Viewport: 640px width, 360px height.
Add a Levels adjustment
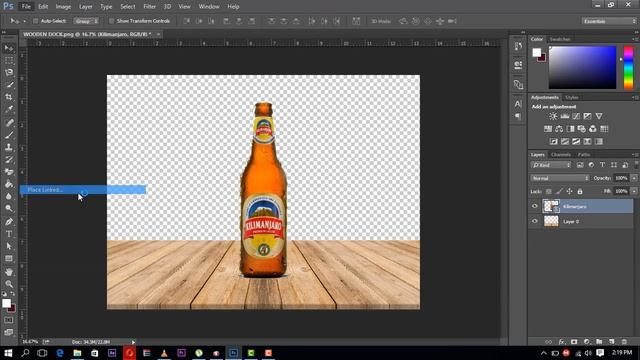564,116
